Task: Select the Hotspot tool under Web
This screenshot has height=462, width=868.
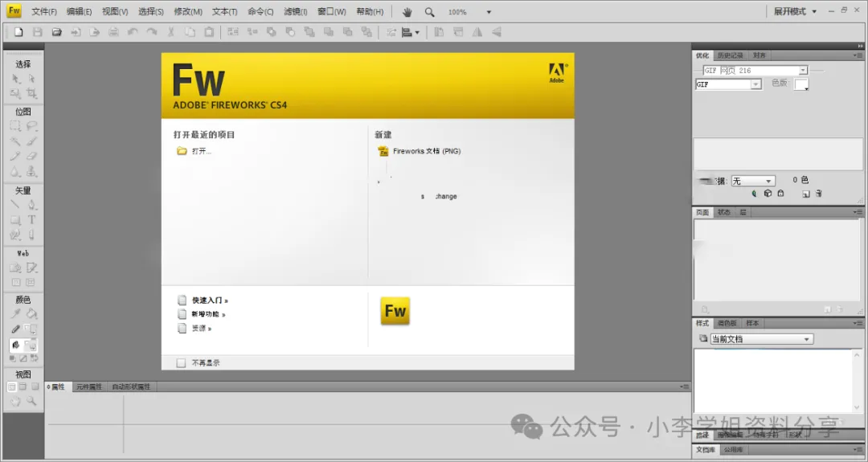Action: (15, 268)
